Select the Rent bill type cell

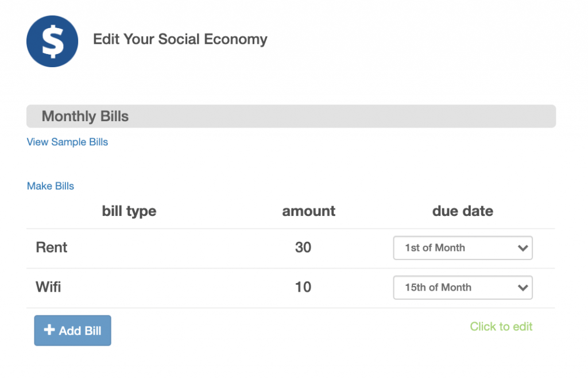(x=52, y=247)
